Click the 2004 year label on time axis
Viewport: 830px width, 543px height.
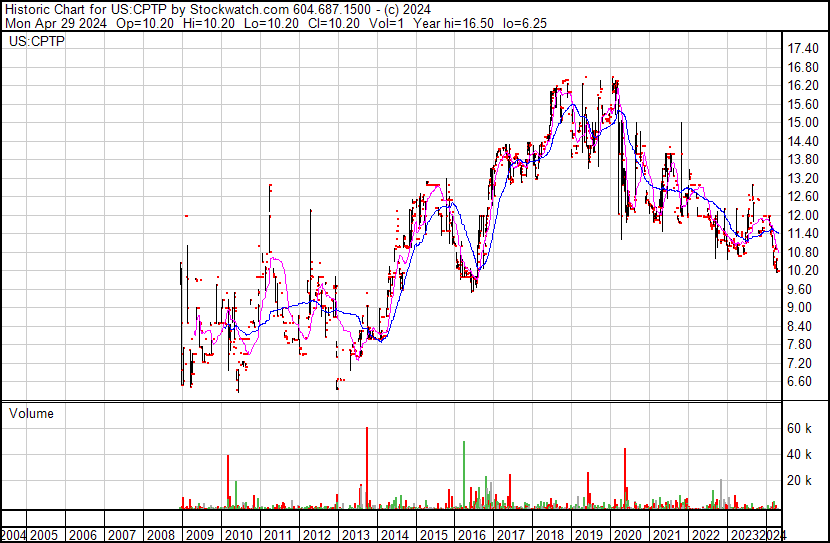point(15,533)
